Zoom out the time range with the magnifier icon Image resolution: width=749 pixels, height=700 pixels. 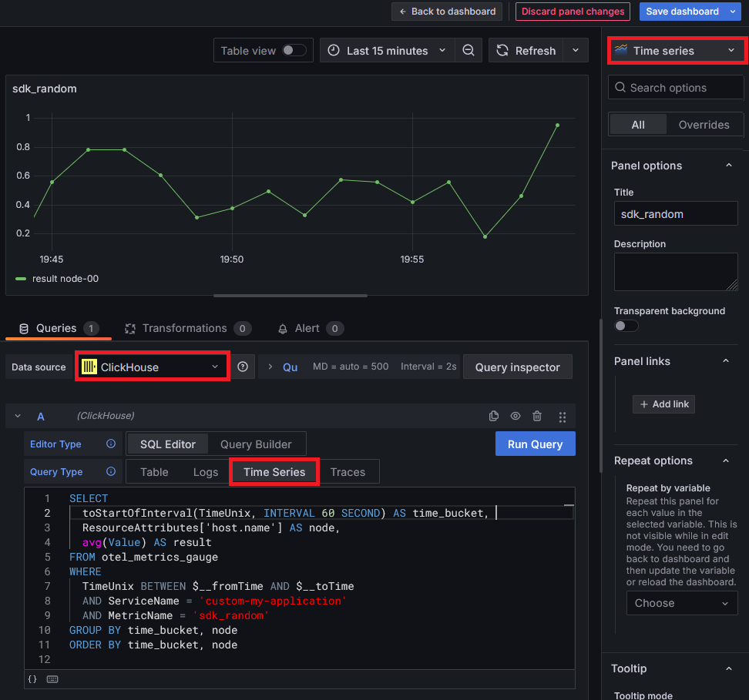(x=469, y=50)
